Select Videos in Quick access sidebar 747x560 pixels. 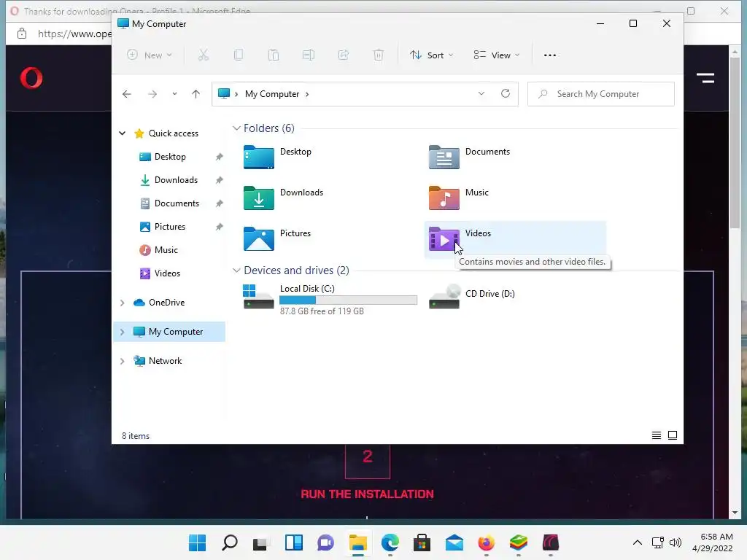point(167,273)
